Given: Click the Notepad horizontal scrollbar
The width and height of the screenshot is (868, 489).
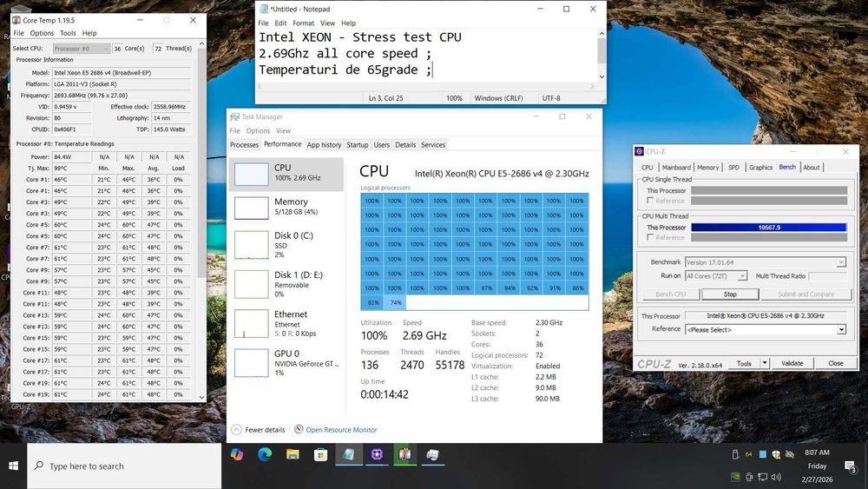Looking at the screenshot, I should tap(426, 86).
